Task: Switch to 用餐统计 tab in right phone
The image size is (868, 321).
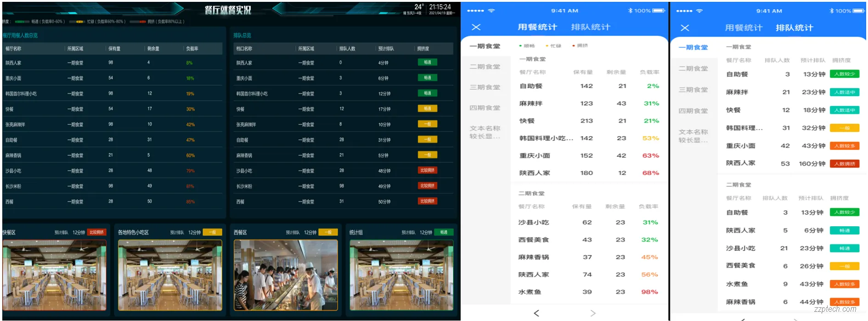Action: pyautogui.click(x=744, y=28)
